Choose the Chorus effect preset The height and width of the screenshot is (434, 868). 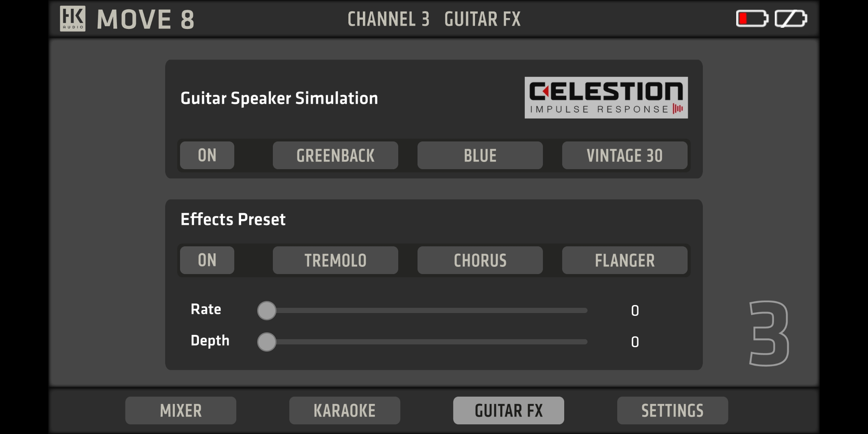[x=480, y=260]
